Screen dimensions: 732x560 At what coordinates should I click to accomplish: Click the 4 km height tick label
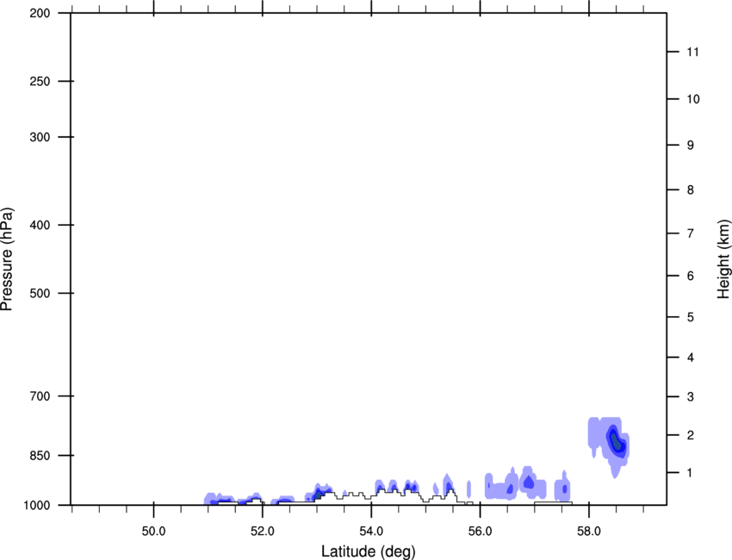click(x=691, y=358)
